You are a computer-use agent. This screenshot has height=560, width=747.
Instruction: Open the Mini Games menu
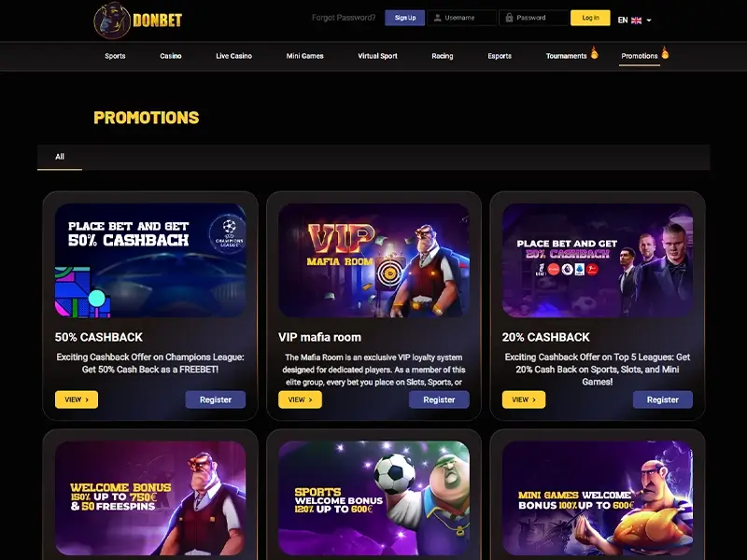click(304, 56)
